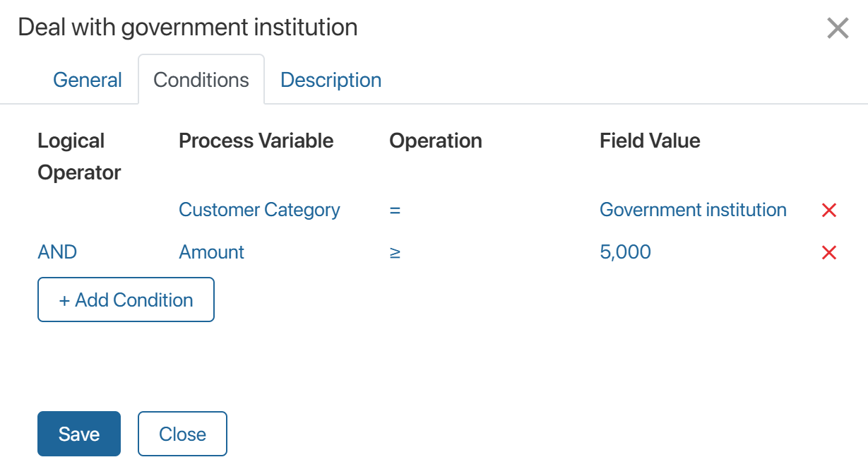Save the condition settings
The height and width of the screenshot is (462, 868).
click(79, 434)
